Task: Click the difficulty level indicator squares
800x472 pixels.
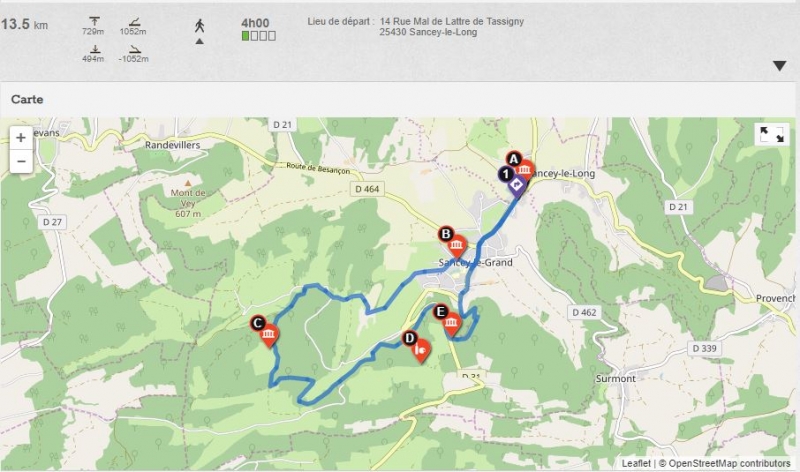Action: coord(259,36)
